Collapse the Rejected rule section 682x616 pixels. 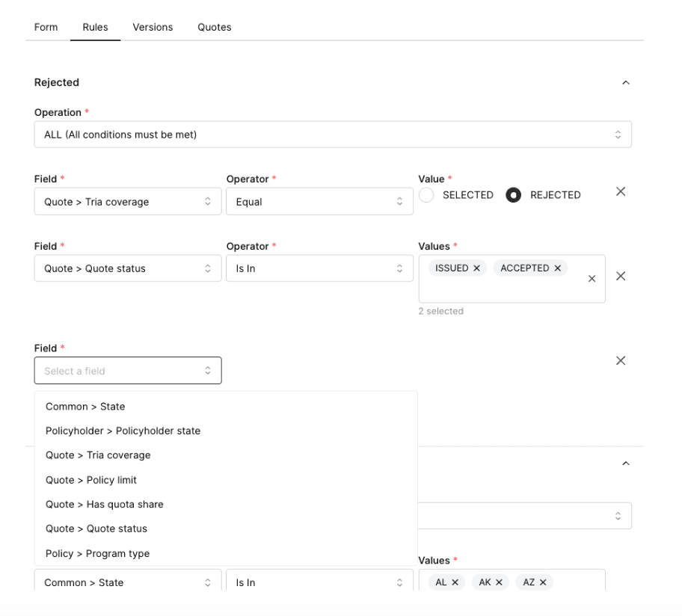626,83
